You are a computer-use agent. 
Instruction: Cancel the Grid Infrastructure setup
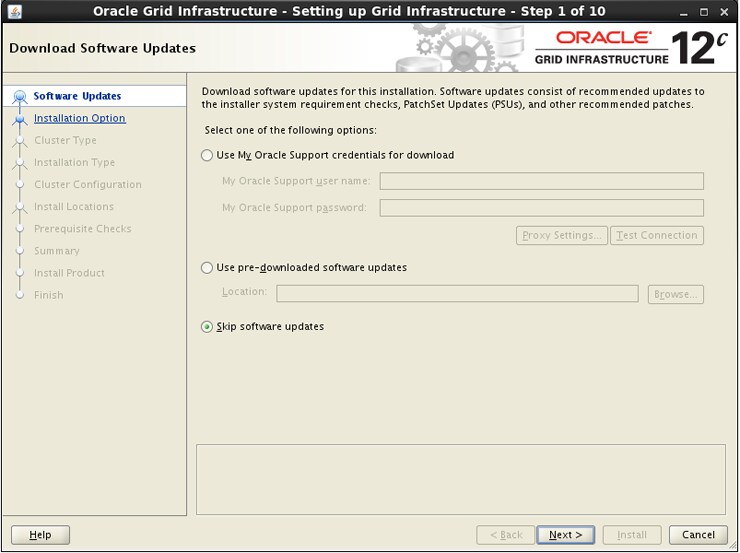click(698, 535)
